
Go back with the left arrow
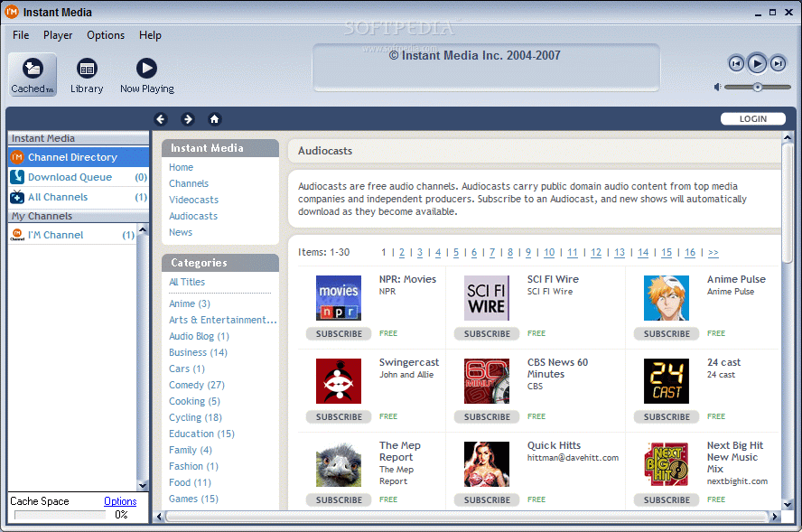[x=161, y=119]
